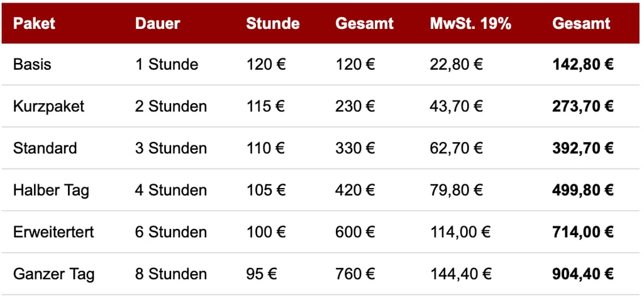Select the 22,80 € tax cell
Image resolution: width=644 pixels, height=298 pixels.
457,64
